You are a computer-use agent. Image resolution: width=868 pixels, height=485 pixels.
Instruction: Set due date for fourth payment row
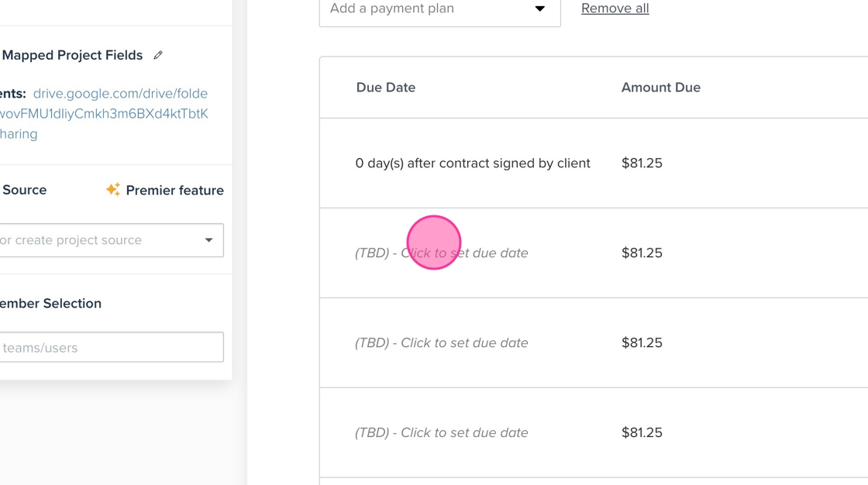pos(442,433)
